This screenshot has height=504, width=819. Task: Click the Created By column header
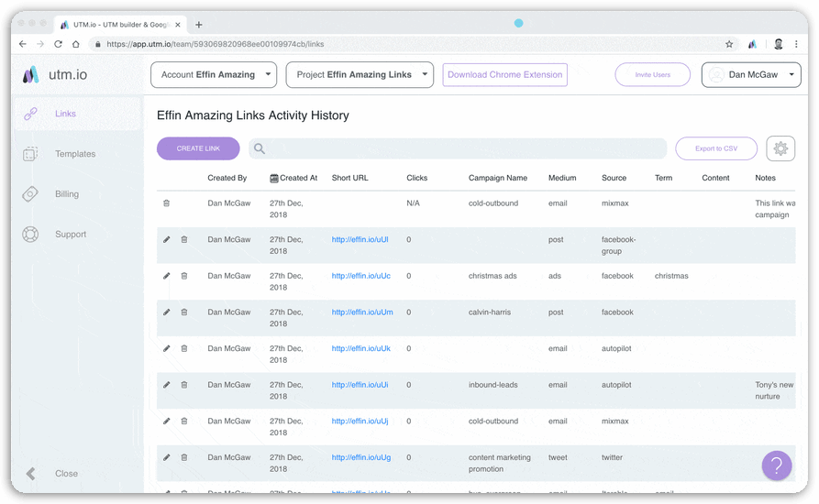pyautogui.click(x=227, y=178)
